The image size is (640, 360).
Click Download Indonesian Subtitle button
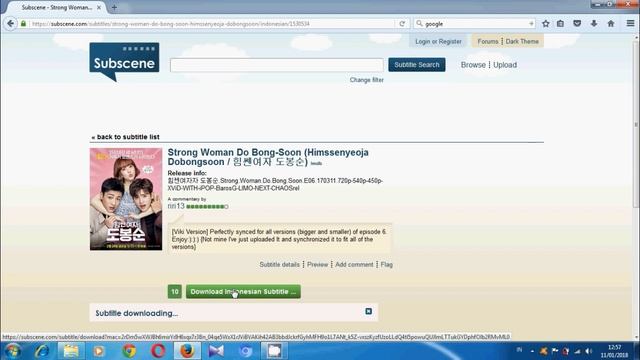coord(243,291)
